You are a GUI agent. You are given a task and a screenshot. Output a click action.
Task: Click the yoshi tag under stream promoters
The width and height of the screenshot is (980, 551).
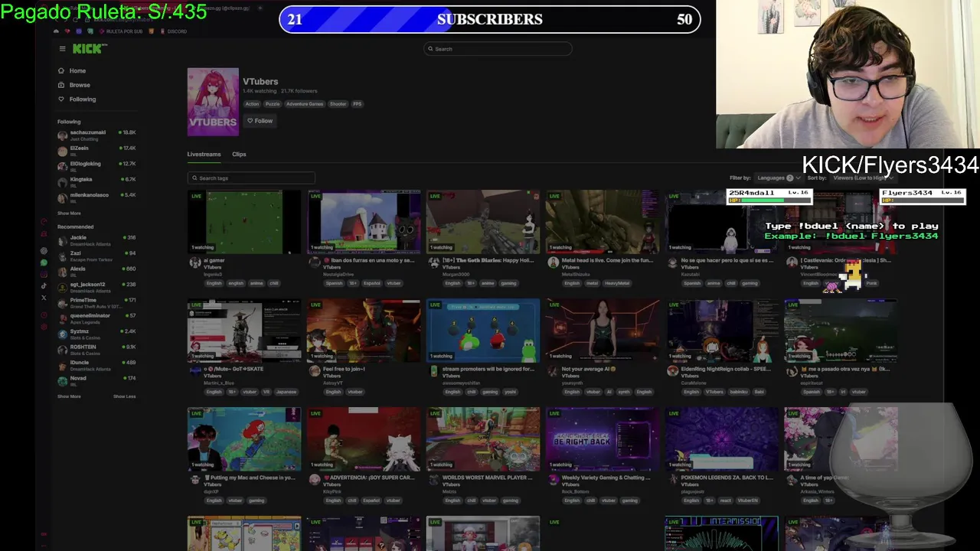(x=510, y=392)
